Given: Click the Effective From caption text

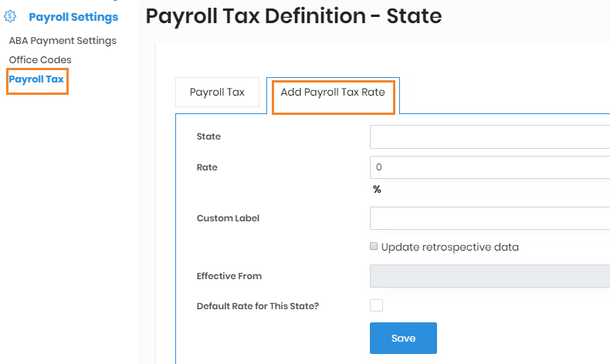Looking at the screenshot, I should (x=229, y=276).
